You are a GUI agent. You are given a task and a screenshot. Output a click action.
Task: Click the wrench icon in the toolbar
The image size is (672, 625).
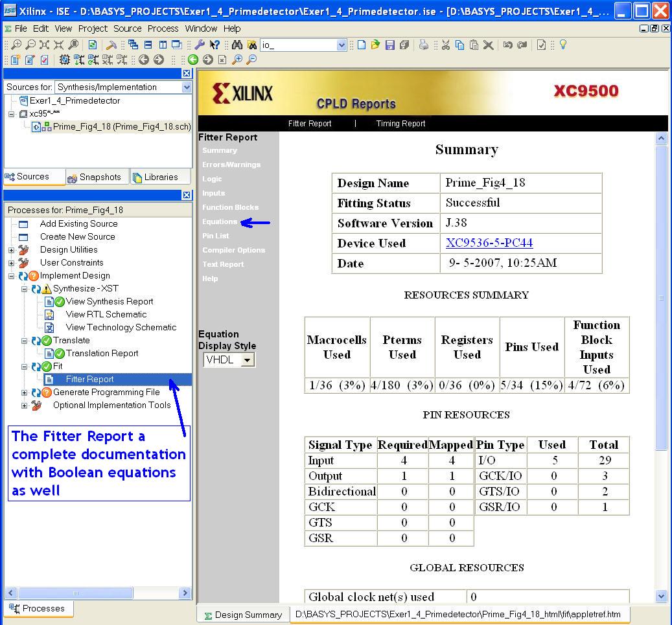(200, 45)
